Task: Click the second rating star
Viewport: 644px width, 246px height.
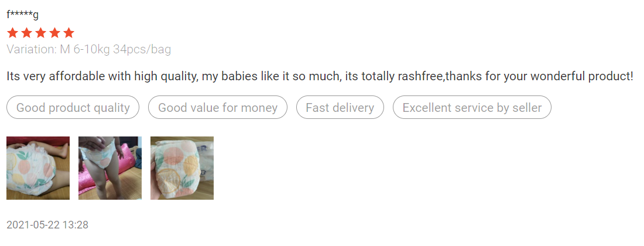Action: 26,33
